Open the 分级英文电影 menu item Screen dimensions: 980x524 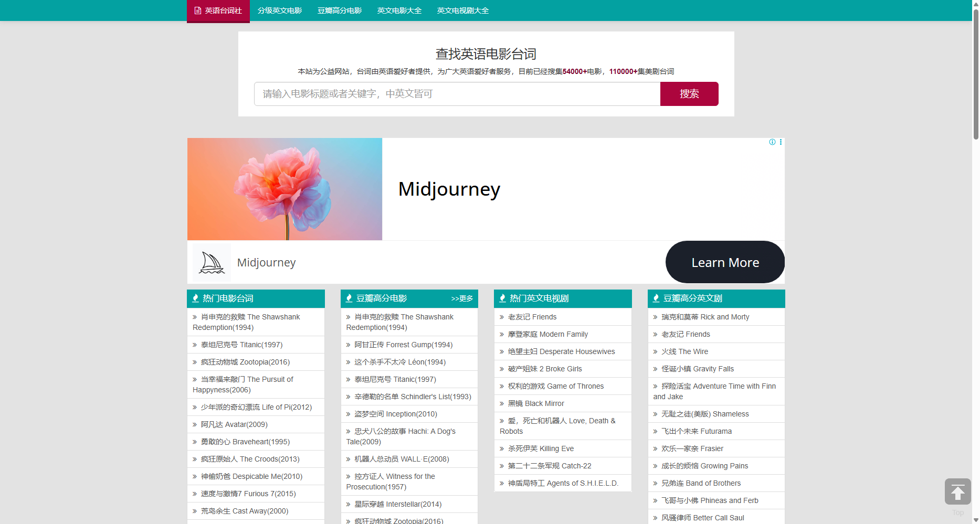[280, 10]
